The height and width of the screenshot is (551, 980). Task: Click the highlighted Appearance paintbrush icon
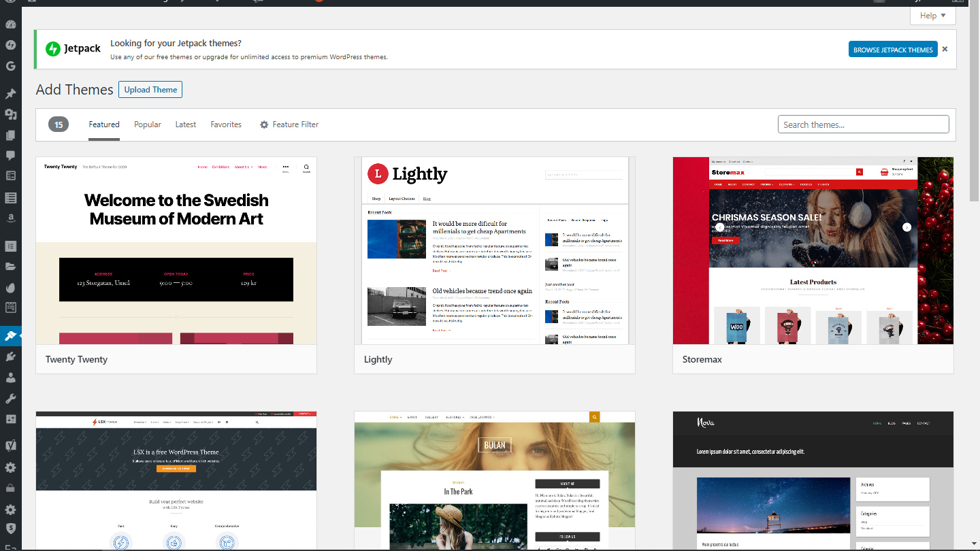pos(10,335)
